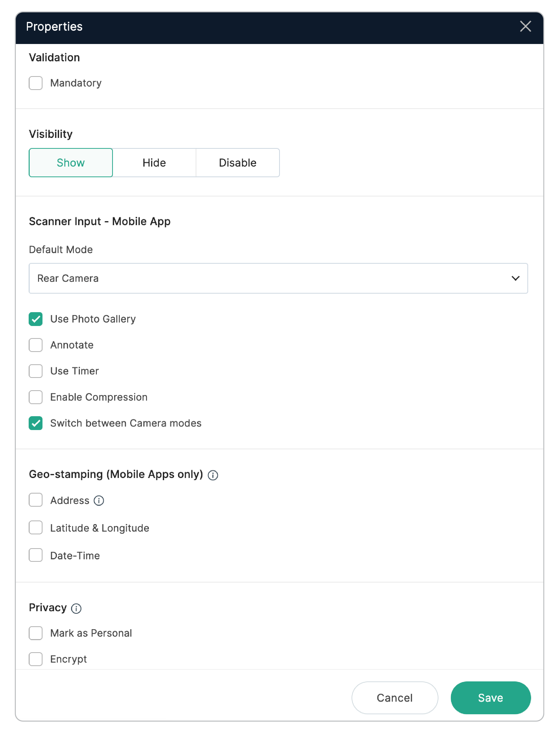Screen dimensions: 560x737
Task: Mark the field as Personal
Action: click(35, 633)
